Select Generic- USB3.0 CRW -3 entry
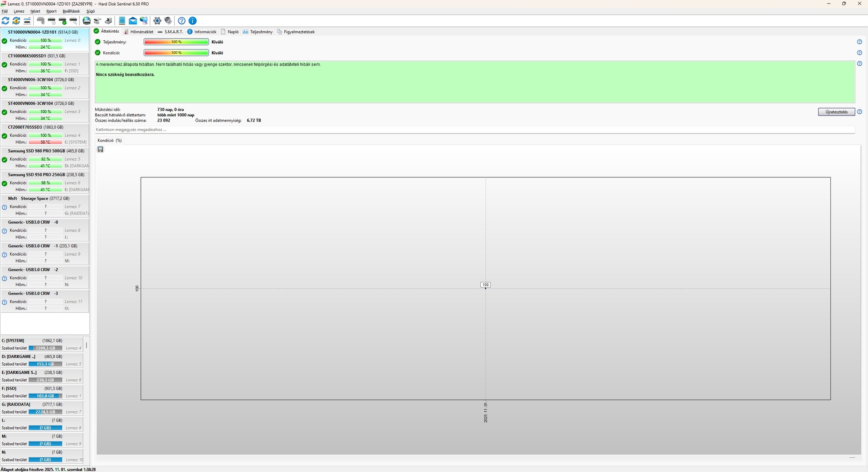Screen dimensions: 868x472 point(45,301)
